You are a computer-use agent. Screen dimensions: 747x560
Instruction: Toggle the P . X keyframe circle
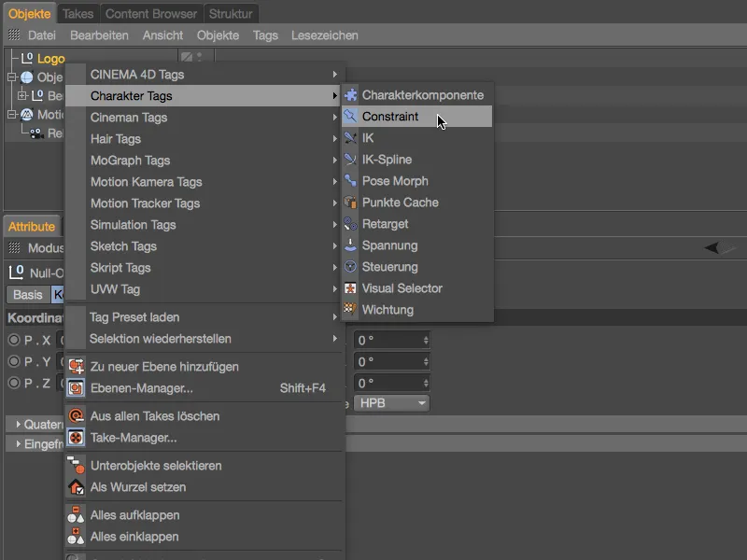click(14, 340)
